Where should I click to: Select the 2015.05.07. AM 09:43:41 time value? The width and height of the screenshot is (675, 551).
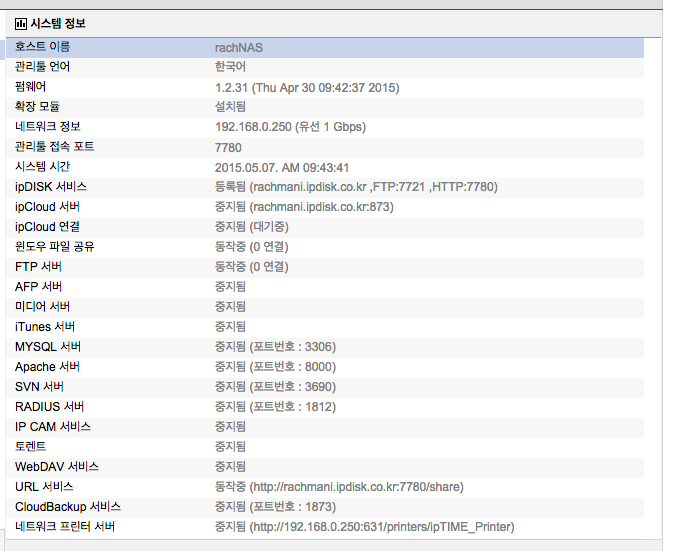[x=282, y=167]
